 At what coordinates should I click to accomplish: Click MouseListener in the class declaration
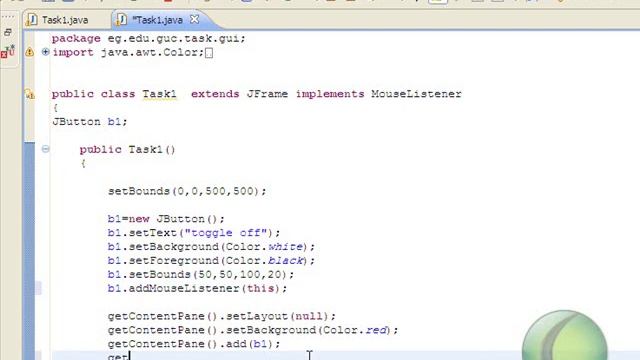pyautogui.click(x=416, y=94)
